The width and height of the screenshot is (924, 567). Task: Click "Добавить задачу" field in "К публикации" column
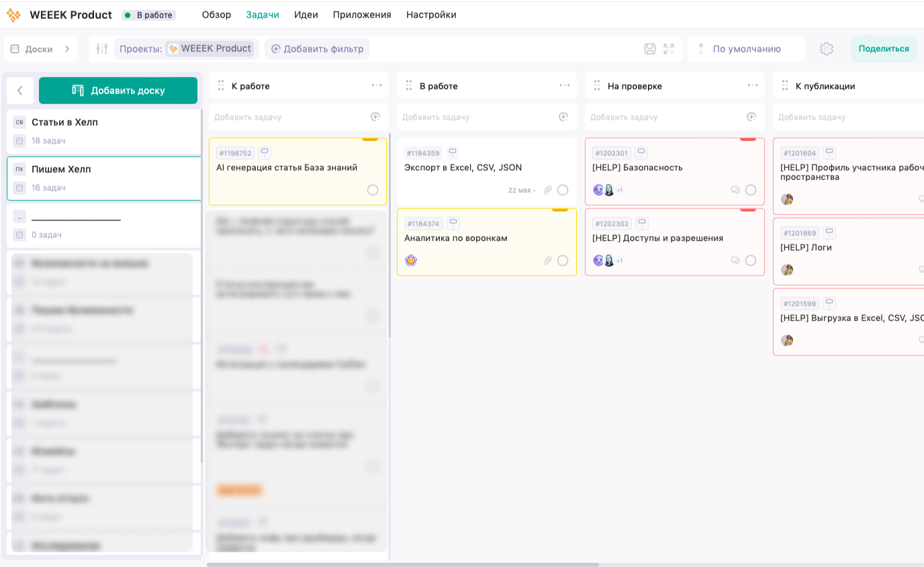pos(848,117)
